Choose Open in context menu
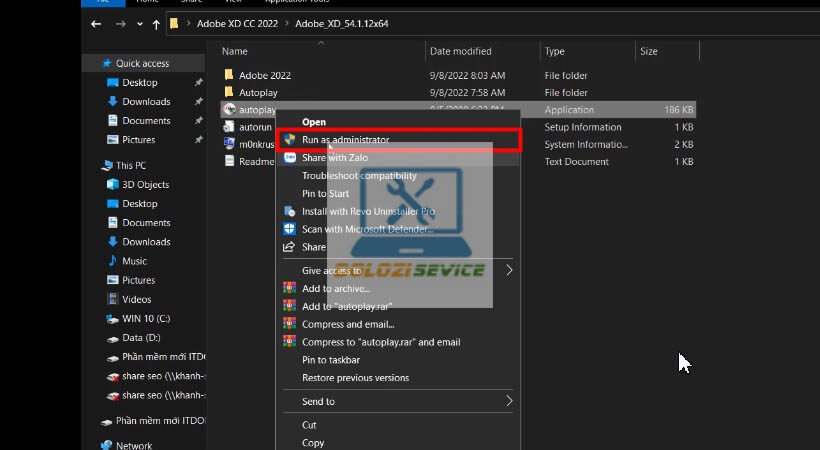The width and height of the screenshot is (820, 450). pos(314,122)
